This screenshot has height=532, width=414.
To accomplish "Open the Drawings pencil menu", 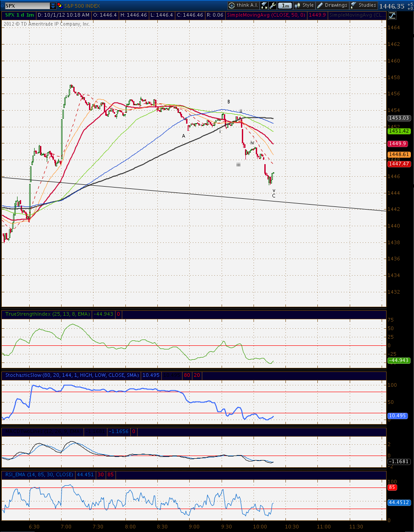I will 332,5.
